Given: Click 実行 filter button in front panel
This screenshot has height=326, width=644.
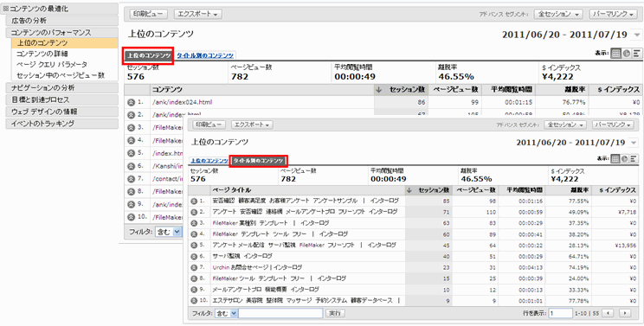Looking at the screenshot, I should pos(335,313).
